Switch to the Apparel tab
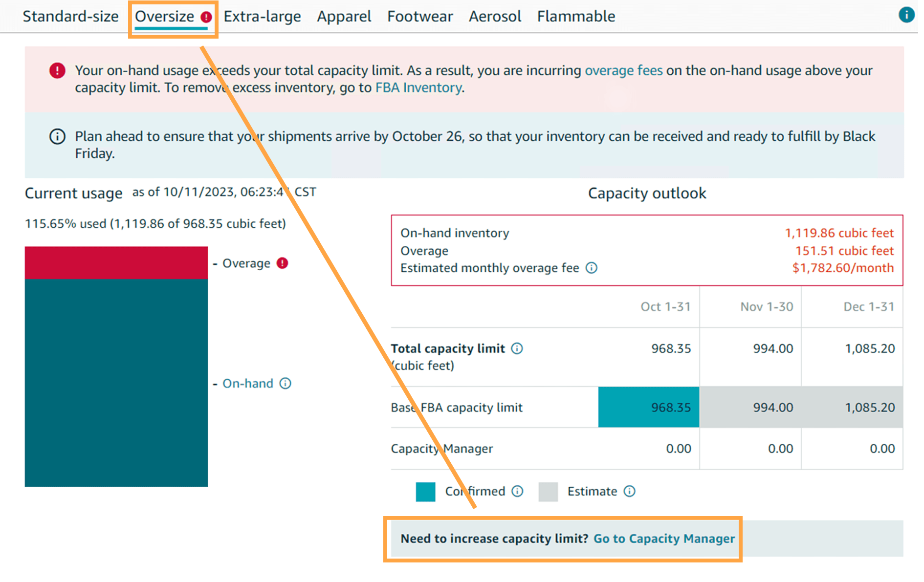 click(x=344, y=17)
